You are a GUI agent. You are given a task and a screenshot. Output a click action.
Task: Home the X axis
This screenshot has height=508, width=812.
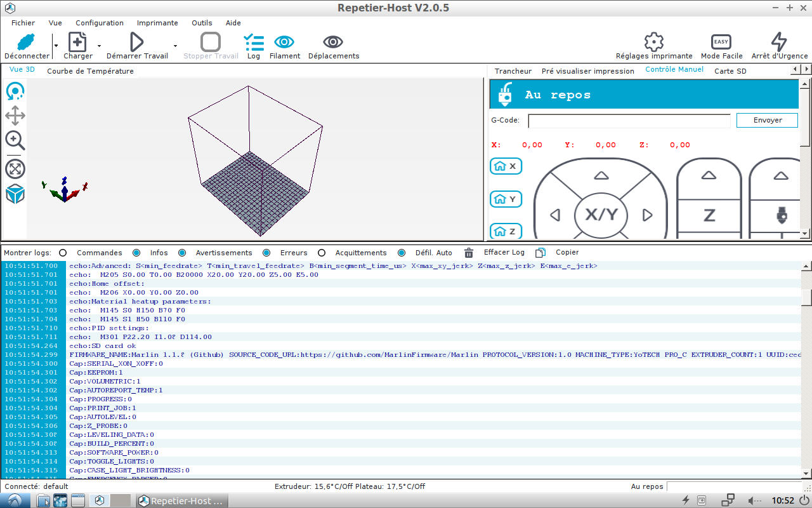(x=506, y=166)
